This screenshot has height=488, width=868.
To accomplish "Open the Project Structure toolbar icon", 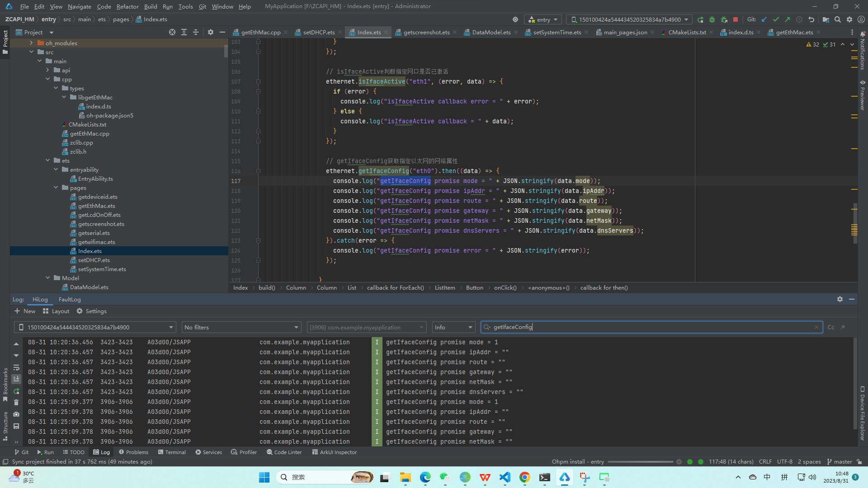I will click(x=826, y=19).
